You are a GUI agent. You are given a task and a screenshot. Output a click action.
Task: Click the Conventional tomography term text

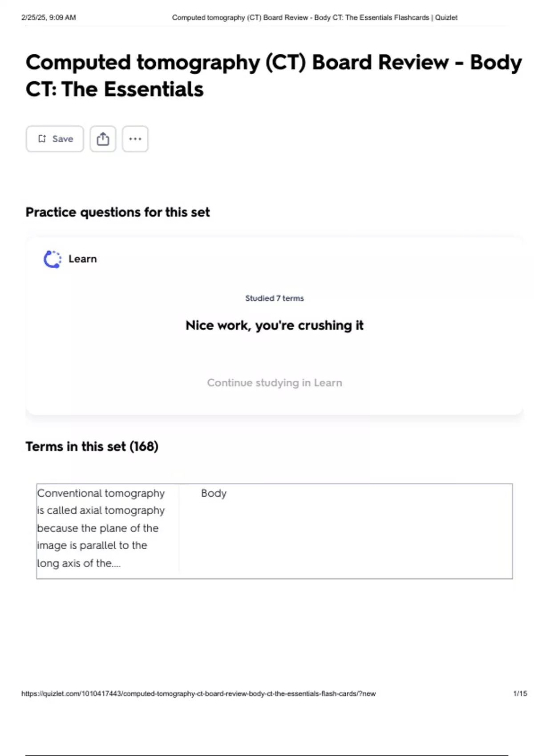[101, 528]
